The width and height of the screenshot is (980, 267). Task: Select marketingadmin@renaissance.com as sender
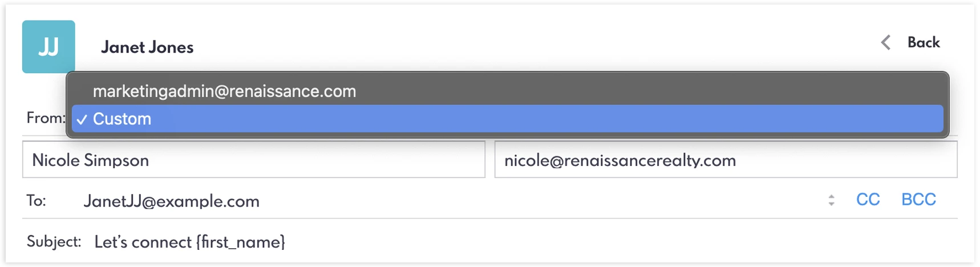tap(224, 91)
